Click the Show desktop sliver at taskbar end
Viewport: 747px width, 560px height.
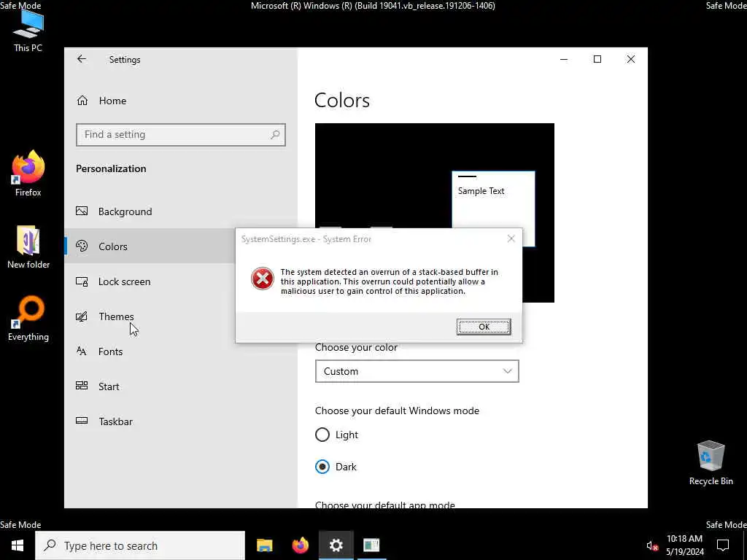[745, 545]
